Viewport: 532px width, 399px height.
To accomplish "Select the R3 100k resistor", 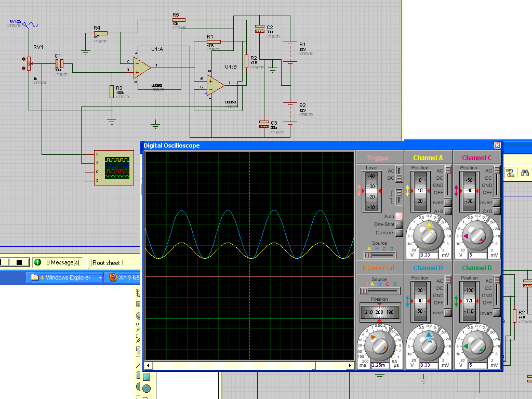I will (x=112, y=91).
